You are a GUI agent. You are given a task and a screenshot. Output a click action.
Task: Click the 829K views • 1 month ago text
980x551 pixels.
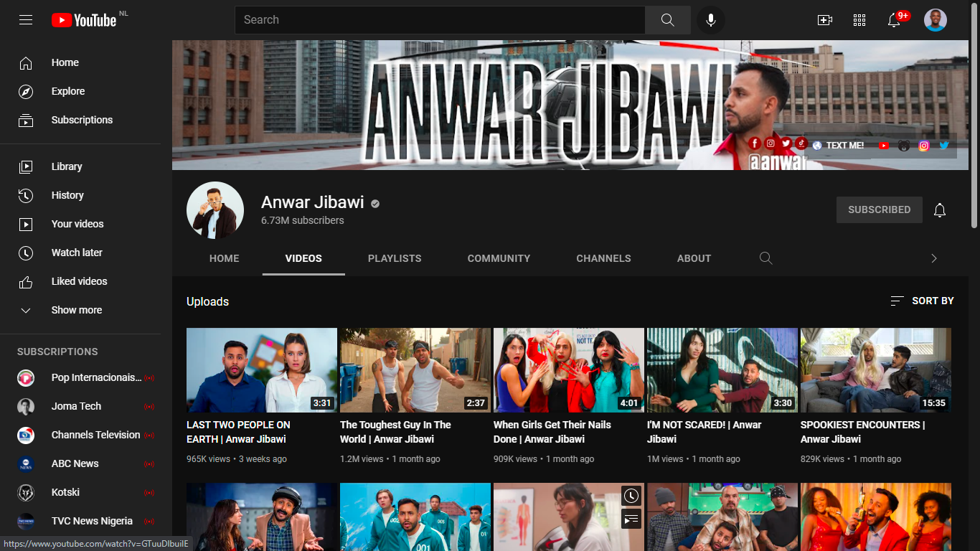point(851,459)
